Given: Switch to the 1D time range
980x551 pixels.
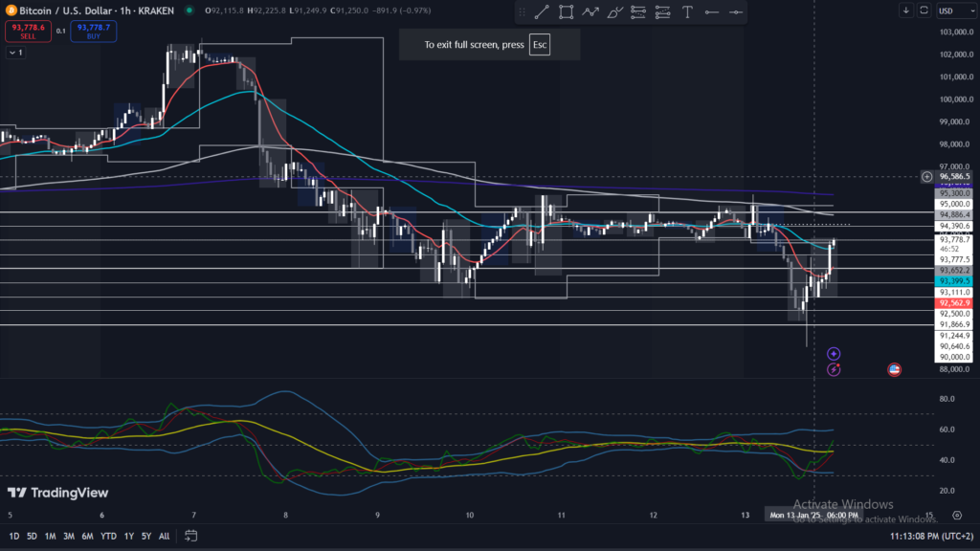Looking at the screenshot, I should (x=14, y=536).
